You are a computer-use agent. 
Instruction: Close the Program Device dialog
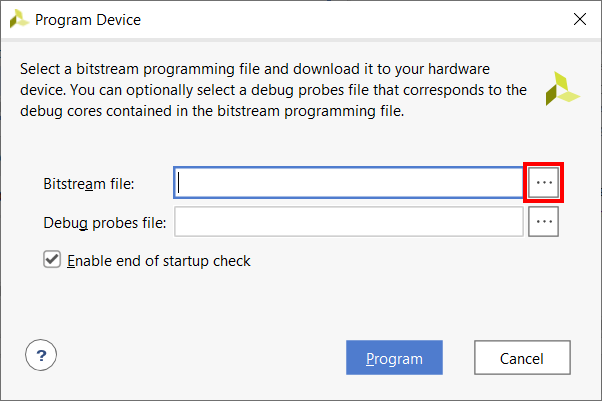tap(580, 19)
